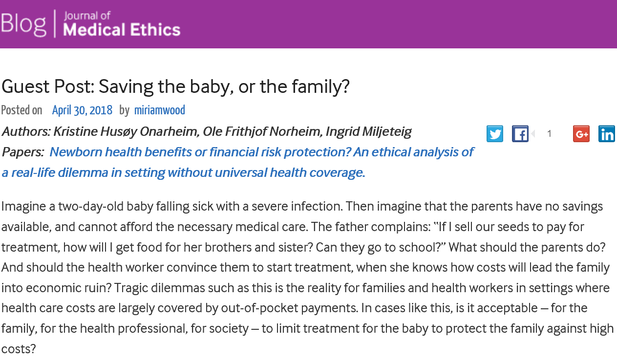Click the Guest Post article title
The image size is (617, 364).
(175, 86)
